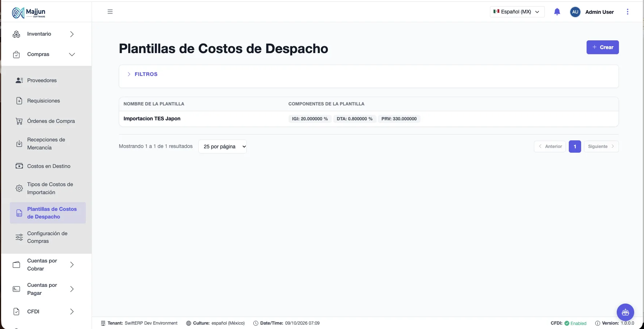Click the SwiftERP Dev Environment tenant text
644x329 pixels.
(x=151, y=323)
